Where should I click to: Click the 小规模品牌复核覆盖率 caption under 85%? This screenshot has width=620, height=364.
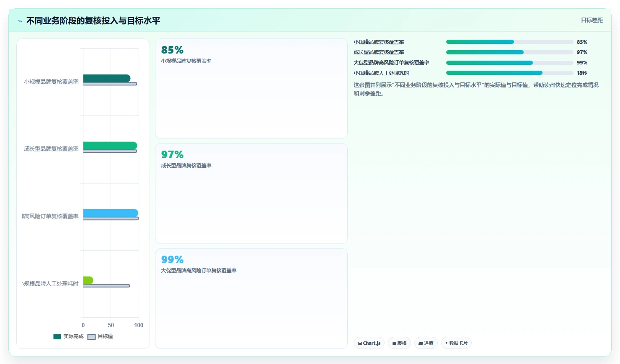pyautogui.click(x=186, y=61)
